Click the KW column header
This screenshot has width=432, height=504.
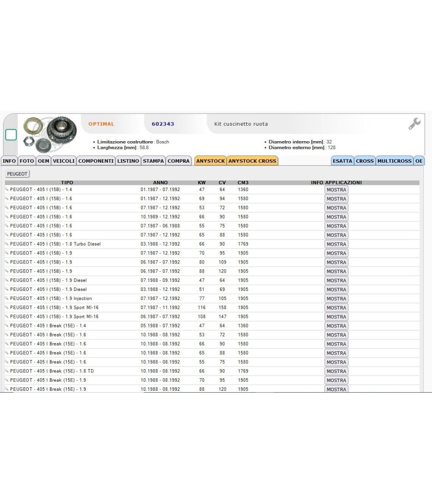202,182
